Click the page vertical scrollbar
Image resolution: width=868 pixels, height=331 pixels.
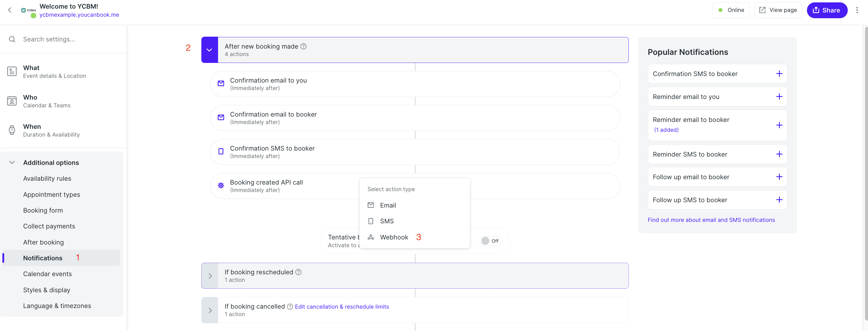tap(866, 174)
